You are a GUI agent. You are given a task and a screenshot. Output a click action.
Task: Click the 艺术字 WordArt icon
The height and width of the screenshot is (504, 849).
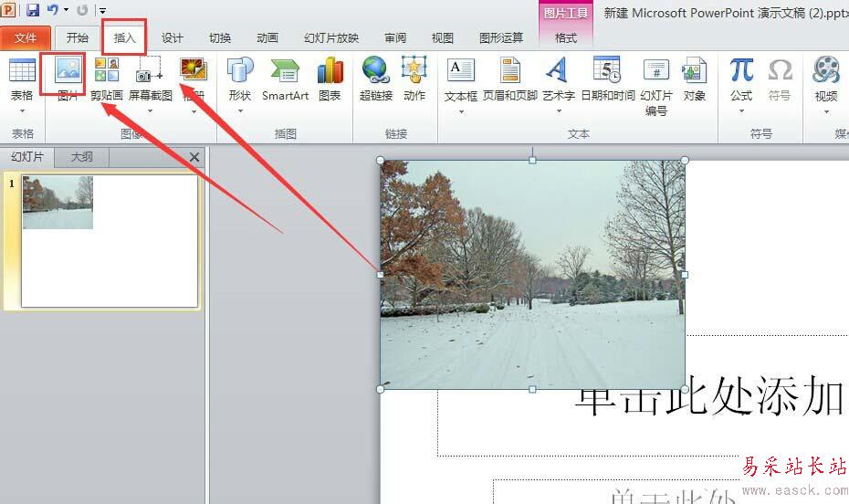point(557,70)
